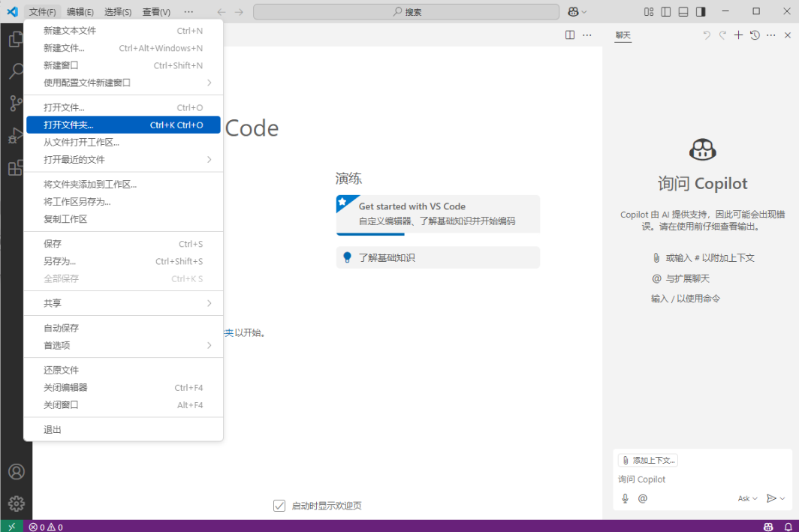
Task: Send the chat message arrow
Action: point(771,498)
